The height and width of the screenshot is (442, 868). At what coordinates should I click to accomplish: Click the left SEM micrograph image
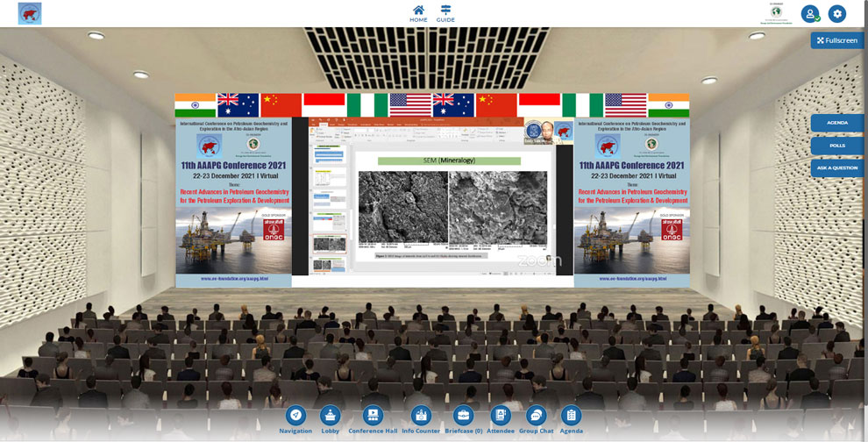click(403, 207)
